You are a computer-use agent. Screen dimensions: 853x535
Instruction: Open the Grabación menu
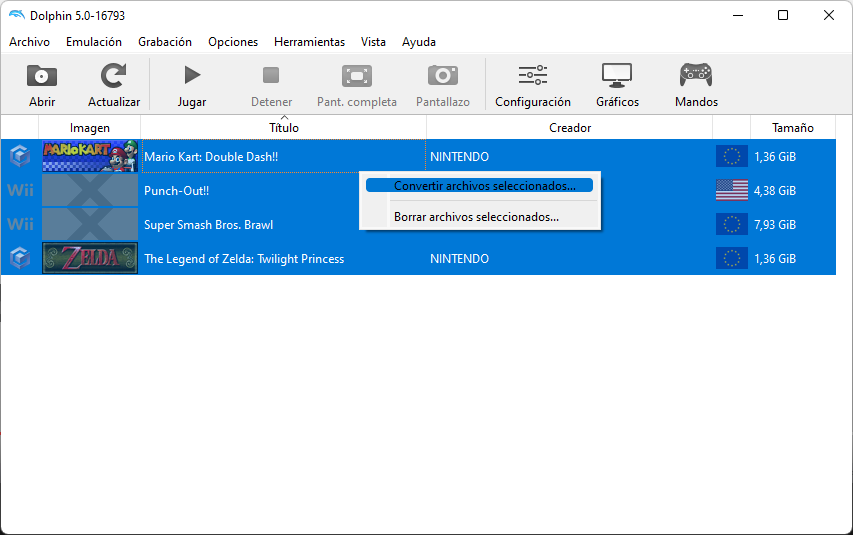tap(165, 42)
